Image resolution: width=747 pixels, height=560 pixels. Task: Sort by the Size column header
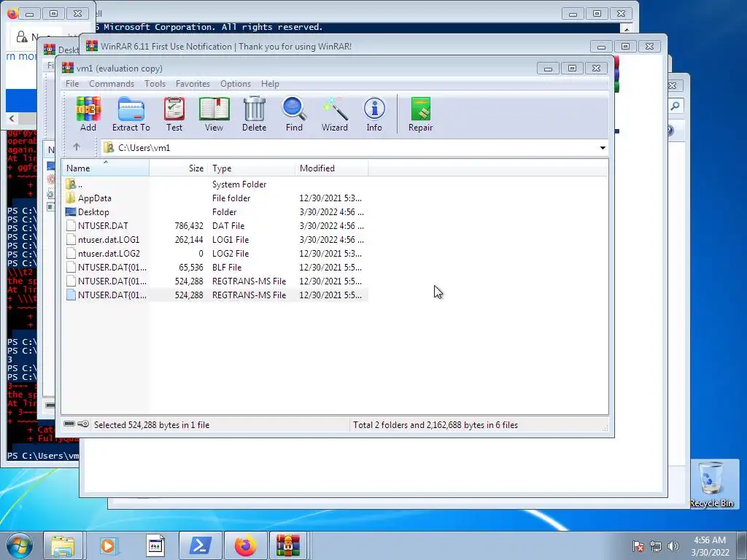click(179, 168)
